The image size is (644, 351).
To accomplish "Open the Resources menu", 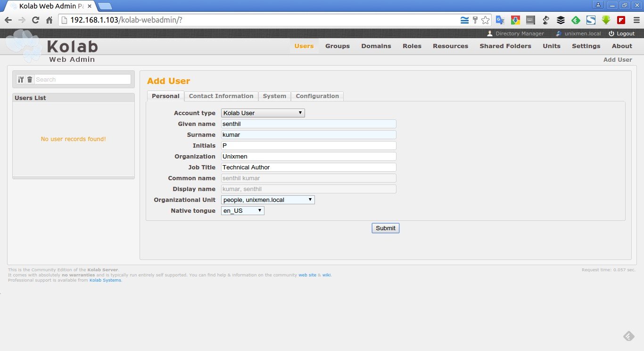I will 451,46.
